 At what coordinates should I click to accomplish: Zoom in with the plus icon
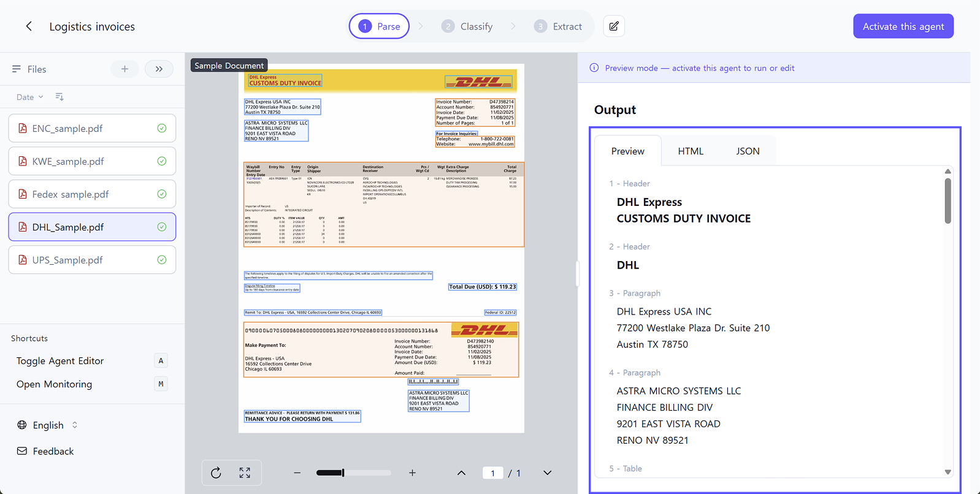coord(413,473)
